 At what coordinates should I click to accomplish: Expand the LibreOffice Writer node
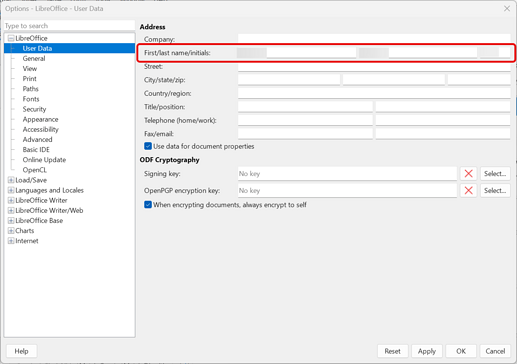point(11,200)
